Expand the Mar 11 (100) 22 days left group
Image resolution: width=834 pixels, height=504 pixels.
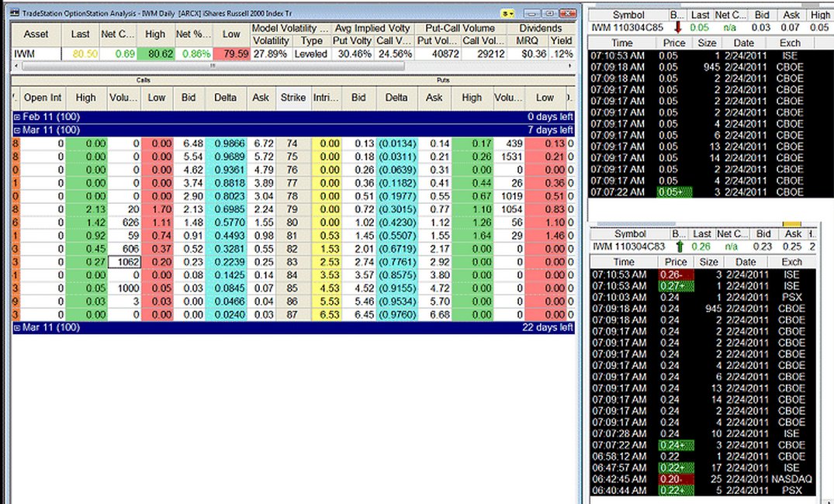(17, 328)
